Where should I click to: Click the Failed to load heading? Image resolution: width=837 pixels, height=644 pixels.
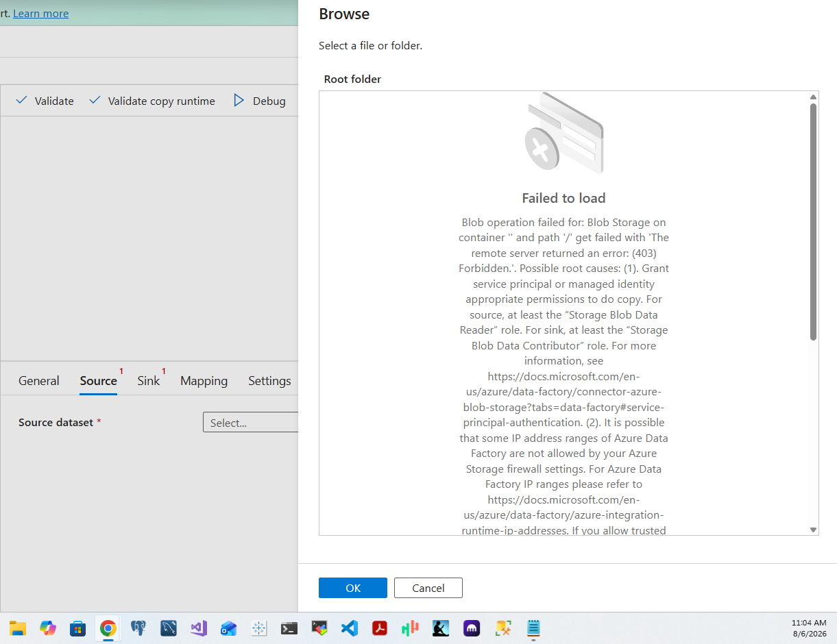click(563, 198)
